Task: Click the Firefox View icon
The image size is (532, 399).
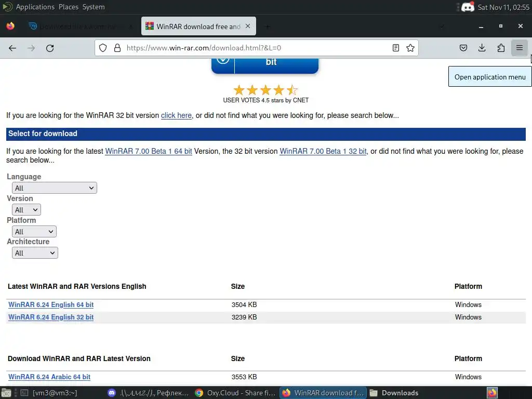Action: click(10, 26)
